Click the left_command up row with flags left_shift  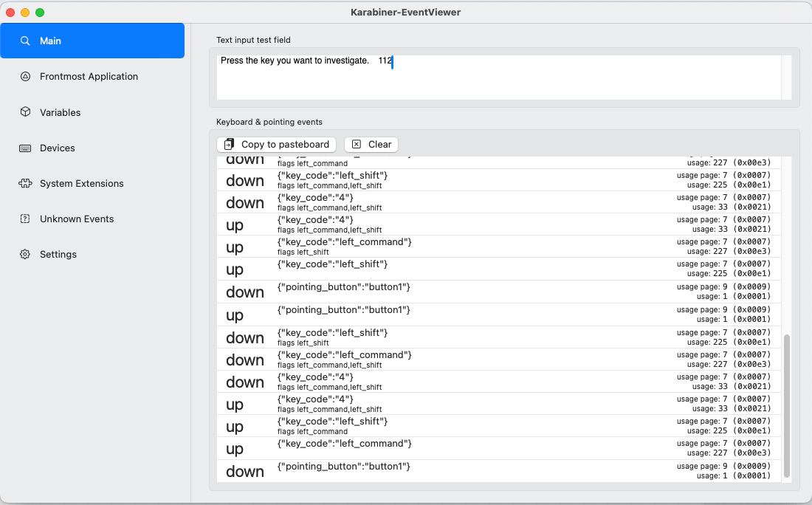pos(499,247)
